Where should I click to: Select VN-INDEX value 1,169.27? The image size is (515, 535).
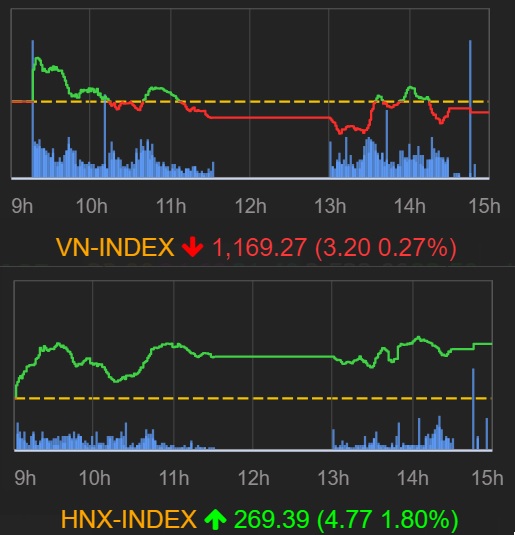click(259, 247)
